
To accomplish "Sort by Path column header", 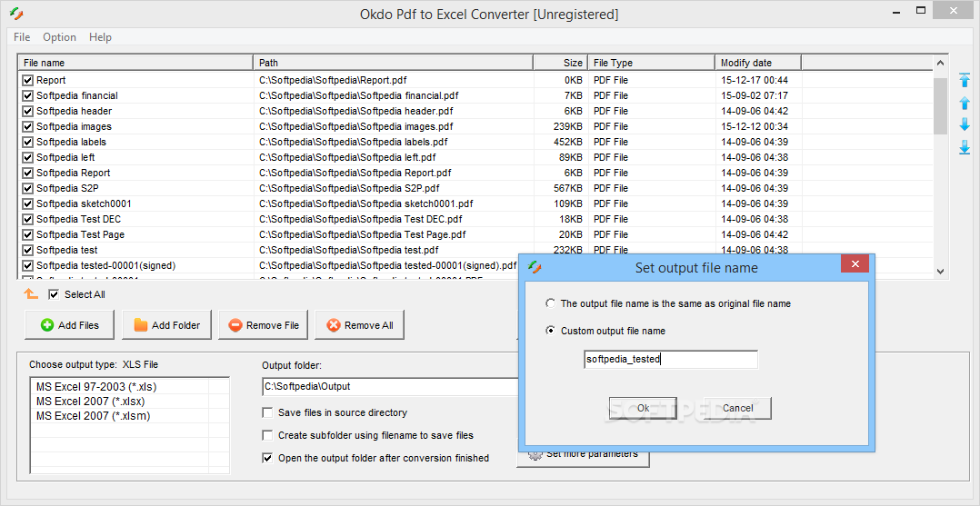I will point(394,63).
